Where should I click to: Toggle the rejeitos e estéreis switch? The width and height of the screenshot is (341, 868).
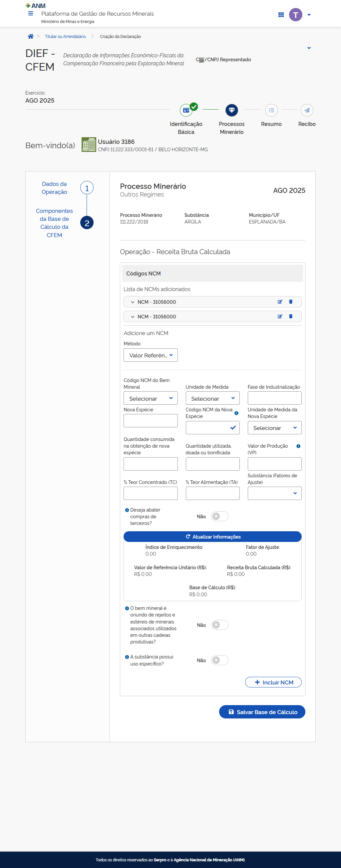coord(219,625)
